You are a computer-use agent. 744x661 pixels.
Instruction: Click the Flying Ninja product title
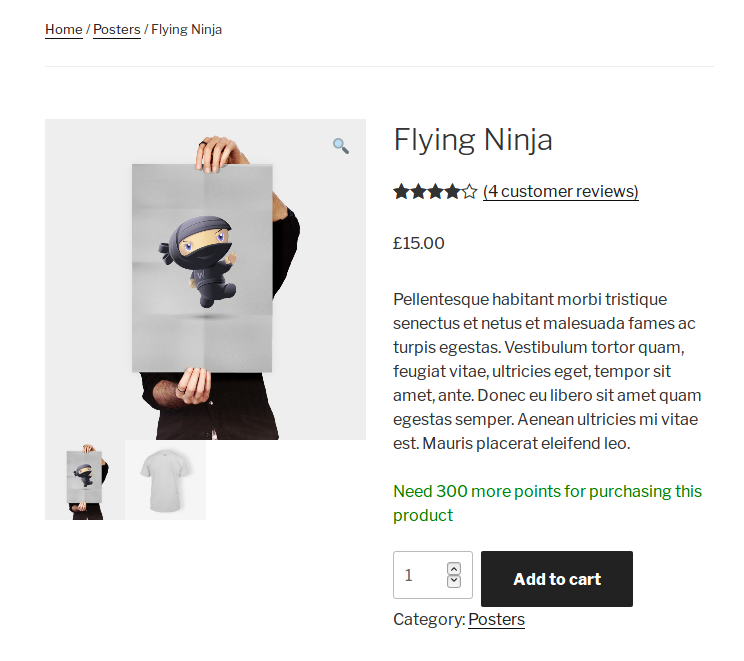click(x=473, y=139)
